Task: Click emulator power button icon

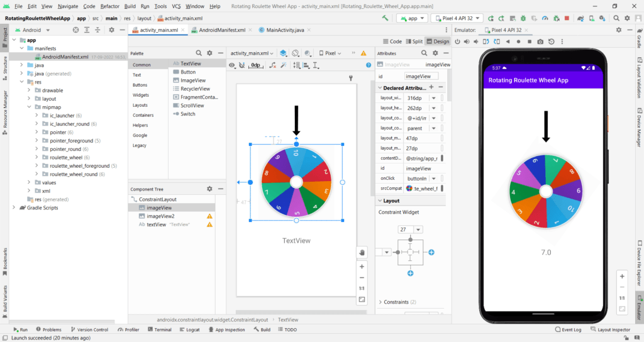Action: pyautogui.click(x=457, y=41)
